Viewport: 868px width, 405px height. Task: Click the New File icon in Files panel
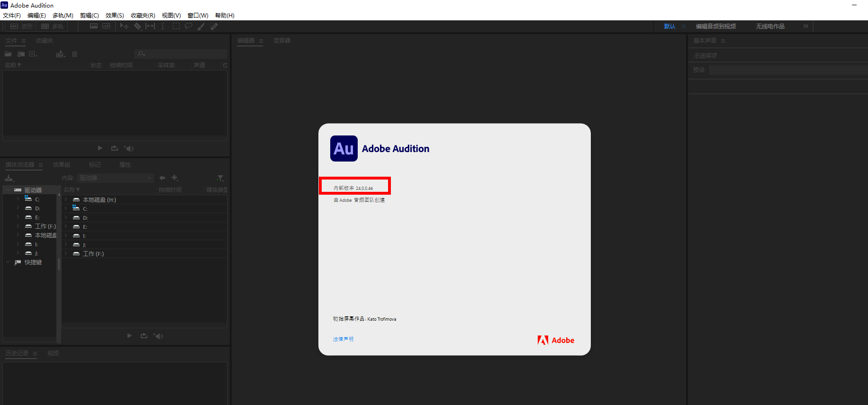[33, 54]
